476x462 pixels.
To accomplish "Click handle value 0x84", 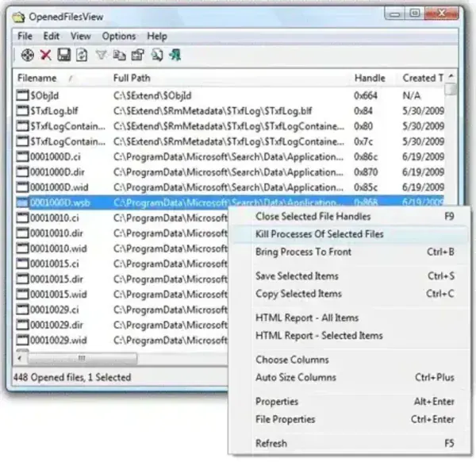I will pos(363,110).
